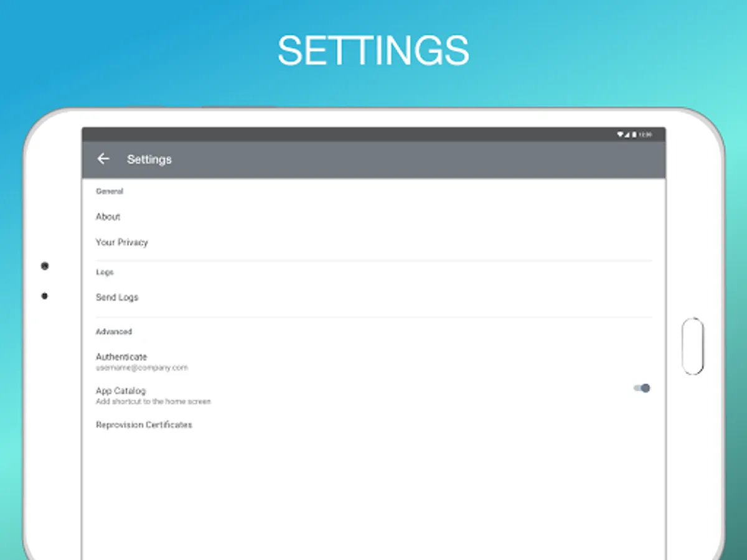
Task: Tap the Logs section header
Action: (105, 273)
